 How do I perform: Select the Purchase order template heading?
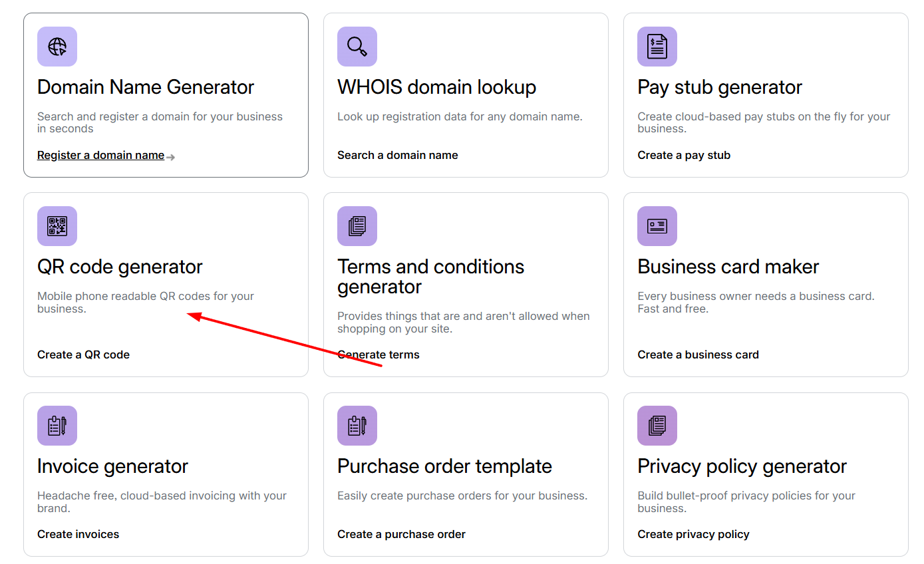[444, 466]
